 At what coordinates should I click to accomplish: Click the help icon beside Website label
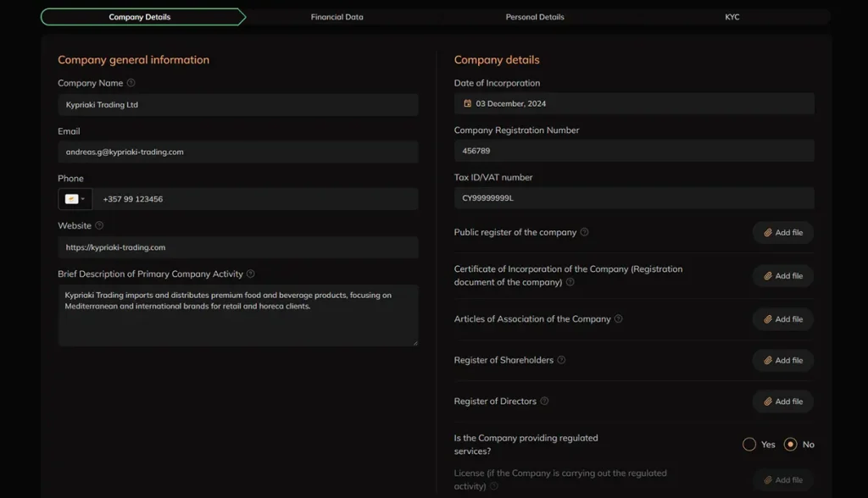pyautogui.click(x=99, y=226)
